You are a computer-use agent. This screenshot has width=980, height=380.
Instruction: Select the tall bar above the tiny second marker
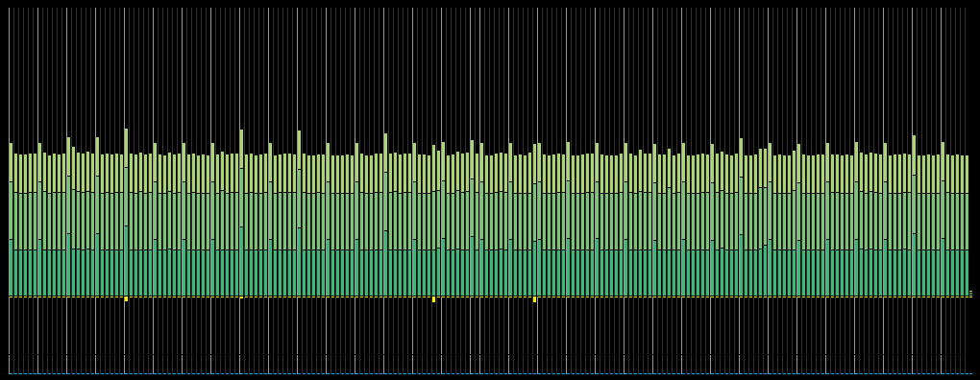tap(241, 212)
